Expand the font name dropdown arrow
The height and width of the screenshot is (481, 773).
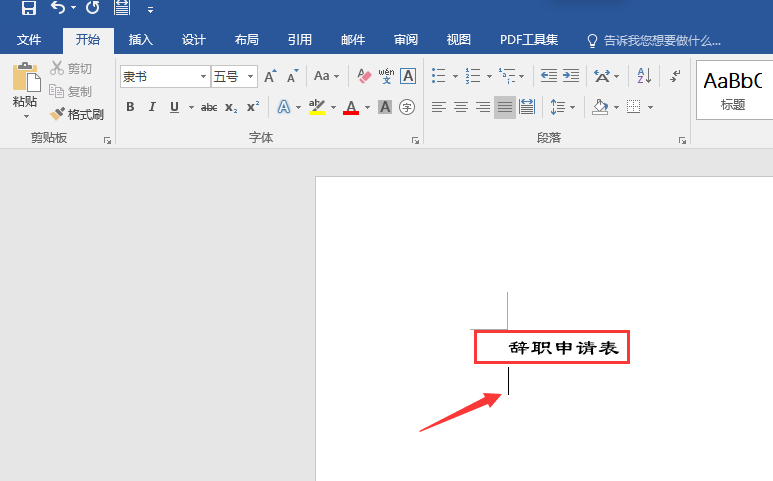point(203,76)
